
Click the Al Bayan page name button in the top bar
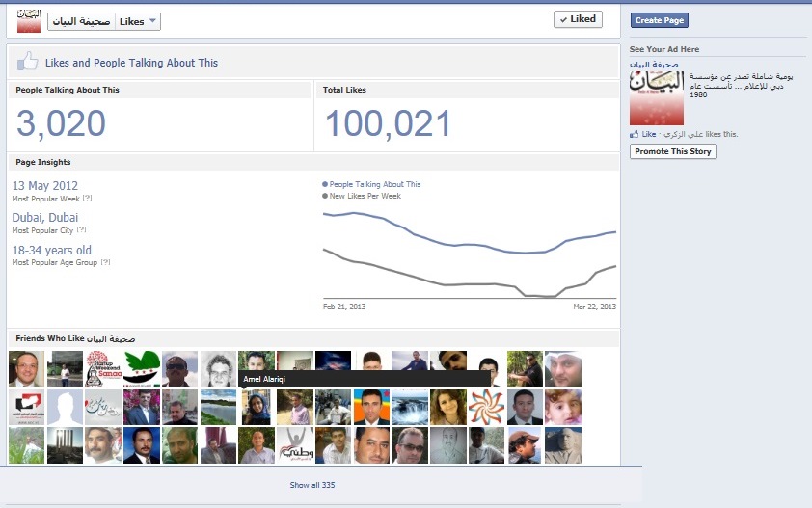pyautogui.click(x=81, y=21)
